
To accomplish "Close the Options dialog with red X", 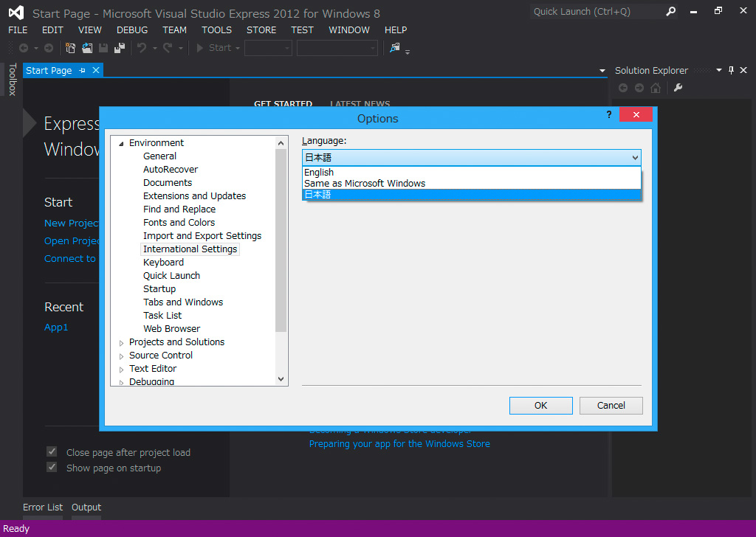I will coord(636,114).
